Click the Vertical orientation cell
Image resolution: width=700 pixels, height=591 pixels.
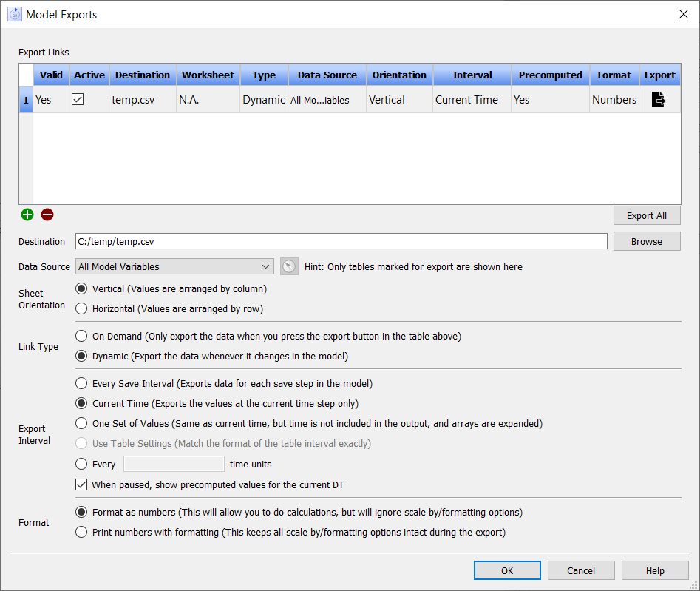(x=400, y=100)
